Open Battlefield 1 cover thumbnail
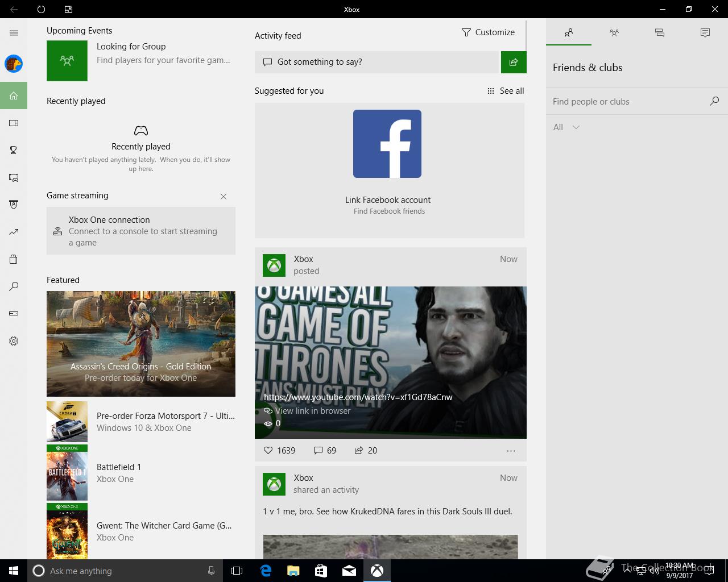The image size is (728, 582). [x=67, y=473]
